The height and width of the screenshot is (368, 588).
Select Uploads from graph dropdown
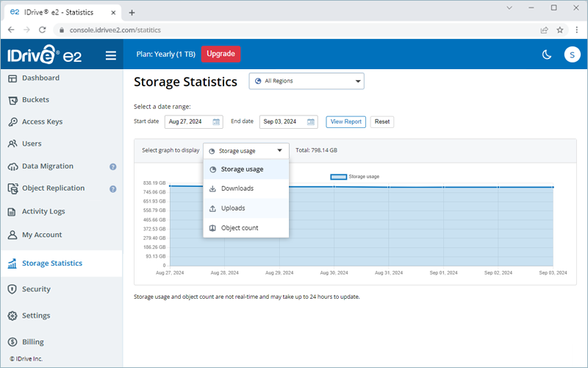tap(233, 208)
